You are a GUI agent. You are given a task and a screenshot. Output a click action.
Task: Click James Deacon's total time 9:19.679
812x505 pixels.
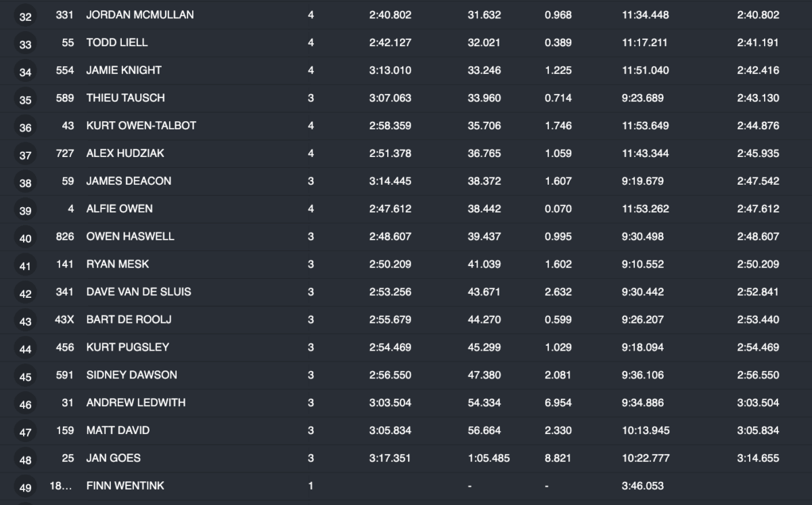(x=643, y=181)
